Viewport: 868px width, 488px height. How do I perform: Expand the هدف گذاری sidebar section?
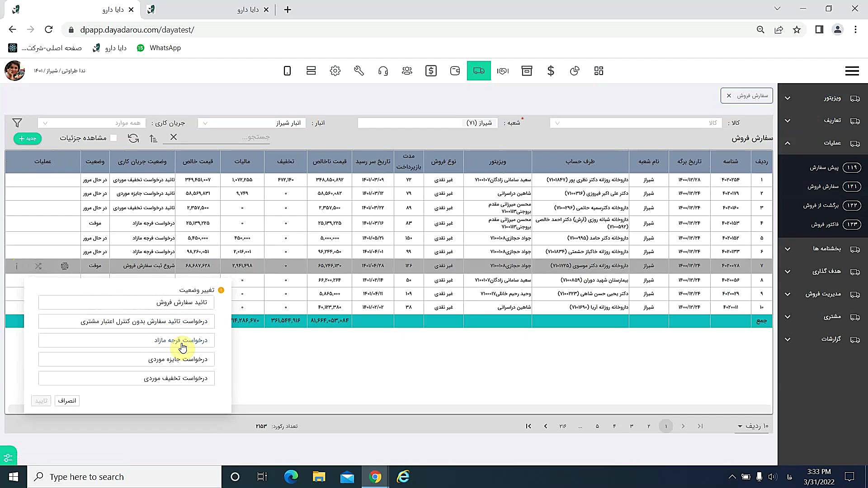(823, 272)
